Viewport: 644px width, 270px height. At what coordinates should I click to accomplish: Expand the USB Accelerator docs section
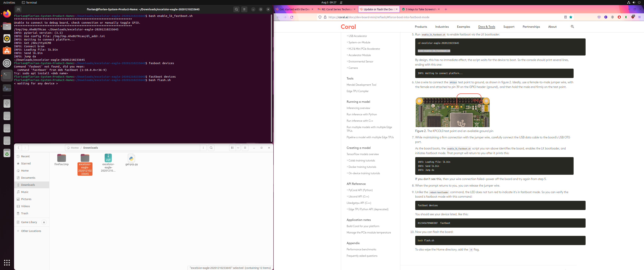(x=358, y=36)
